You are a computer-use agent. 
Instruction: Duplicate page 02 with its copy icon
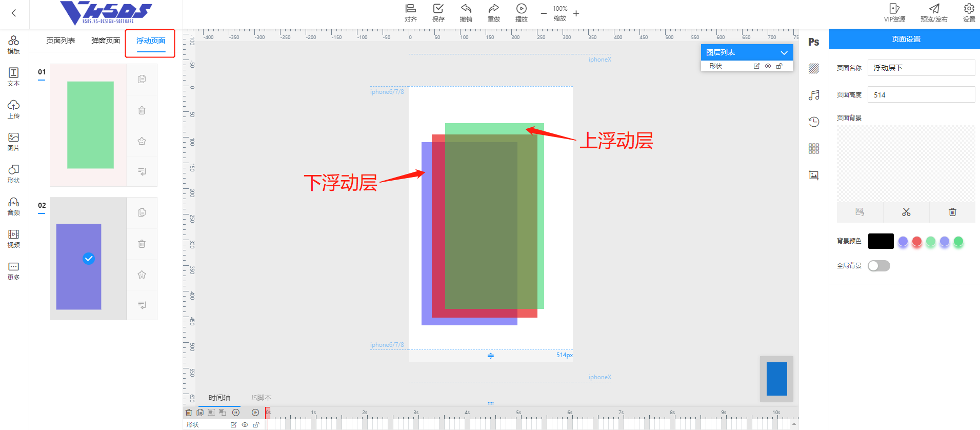pyautogui.click(x=142, y=212)
